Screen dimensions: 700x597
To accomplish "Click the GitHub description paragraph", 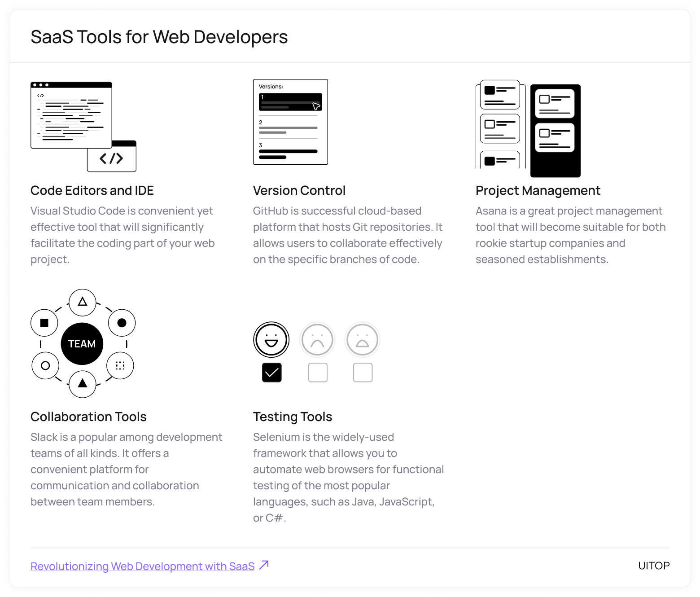I will pyautogui.click(x=348, y=235).
